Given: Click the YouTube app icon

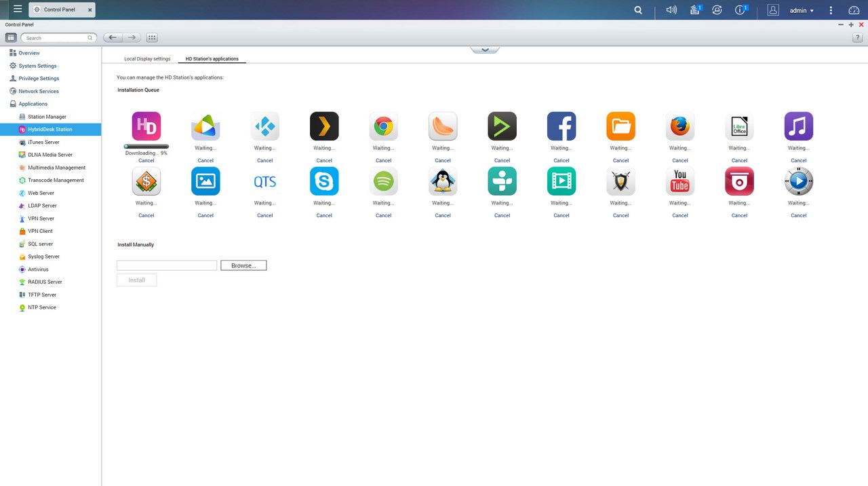Looking at the screenshot, I should point(680,181).
